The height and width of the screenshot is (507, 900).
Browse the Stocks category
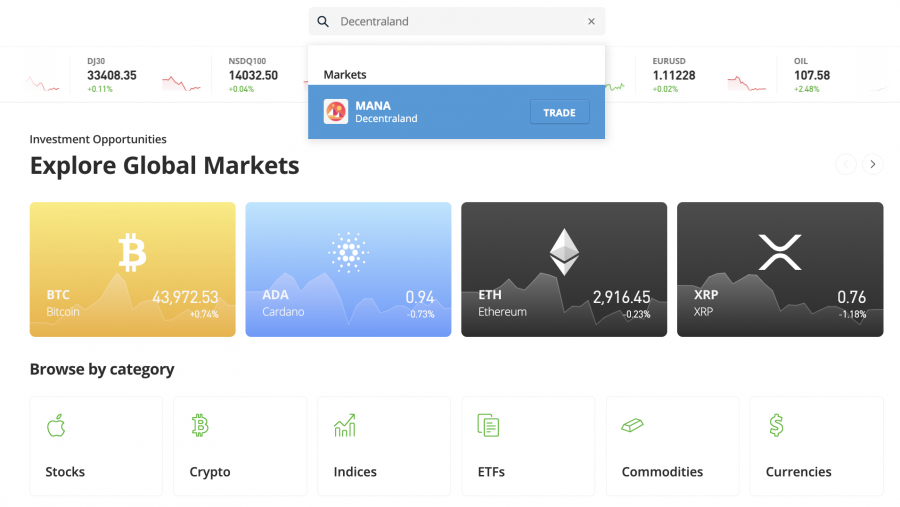coord(96,446)
